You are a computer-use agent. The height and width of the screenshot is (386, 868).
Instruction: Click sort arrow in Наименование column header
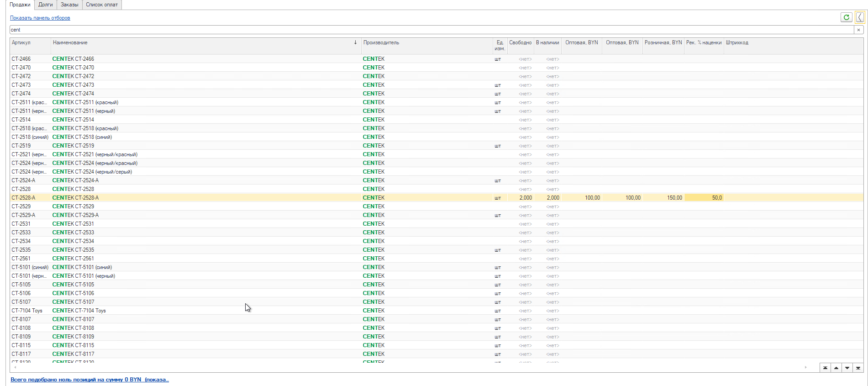[355, 42]
